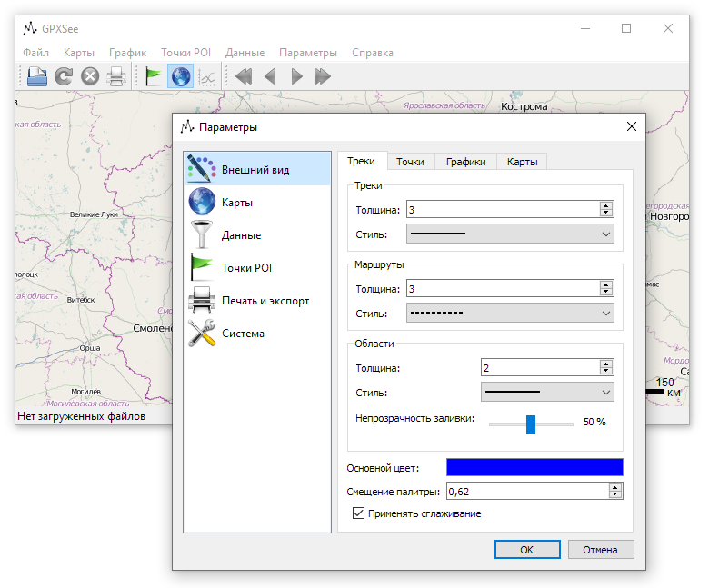Switch to Точки tab
The height and width of the screenshot is (588, 709).
[x=410, y=162]
